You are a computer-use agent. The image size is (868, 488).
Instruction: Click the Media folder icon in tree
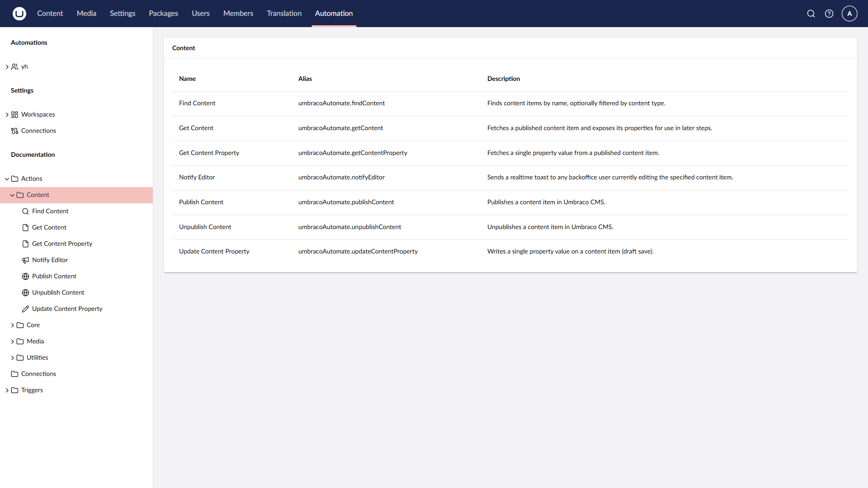[20, 342]
